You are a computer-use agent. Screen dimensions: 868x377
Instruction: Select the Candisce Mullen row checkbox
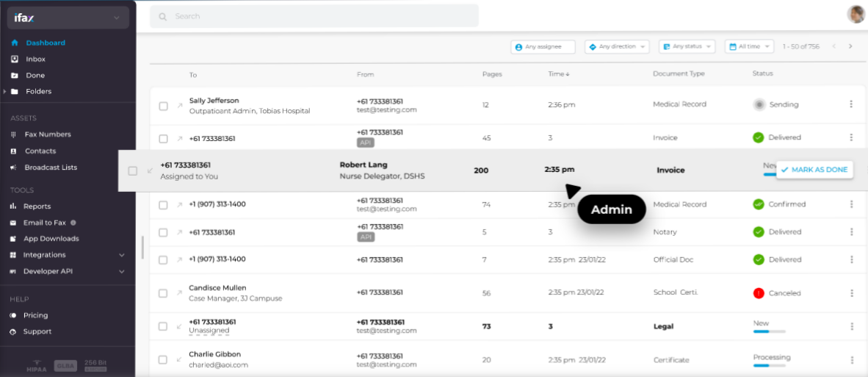coord(163,293)
